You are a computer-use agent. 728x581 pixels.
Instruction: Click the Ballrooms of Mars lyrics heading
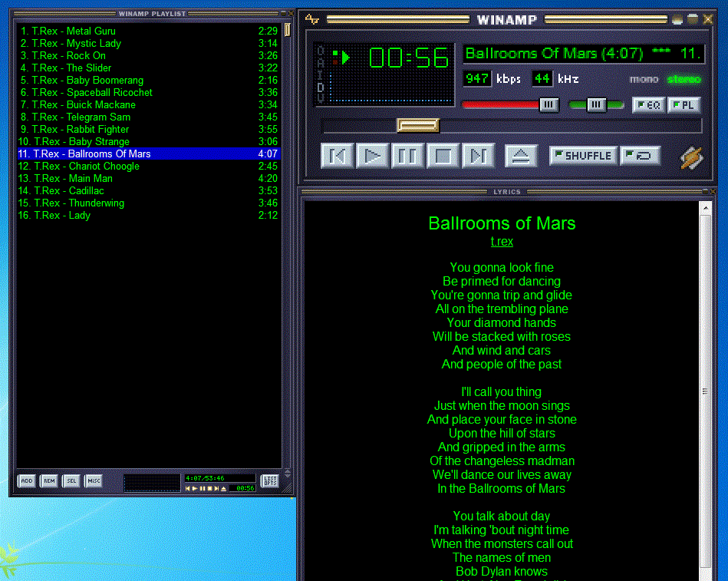[x=502, y=223]
